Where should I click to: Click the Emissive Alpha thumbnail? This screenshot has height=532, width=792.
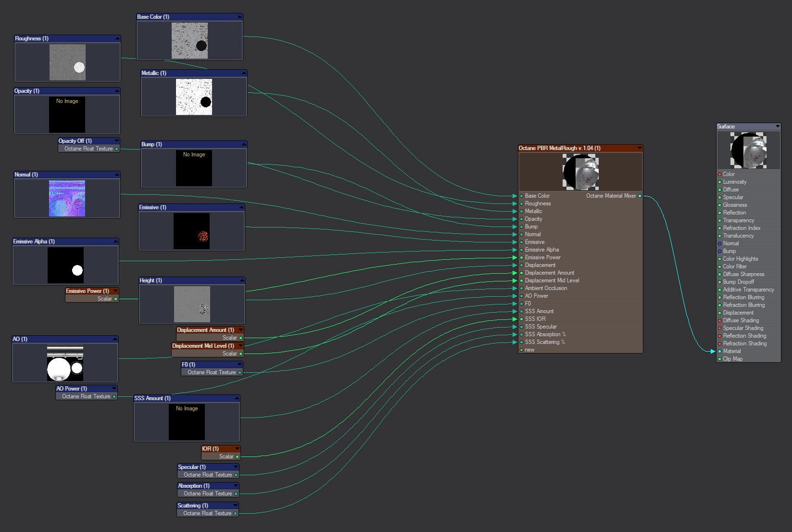pos(65,265)
